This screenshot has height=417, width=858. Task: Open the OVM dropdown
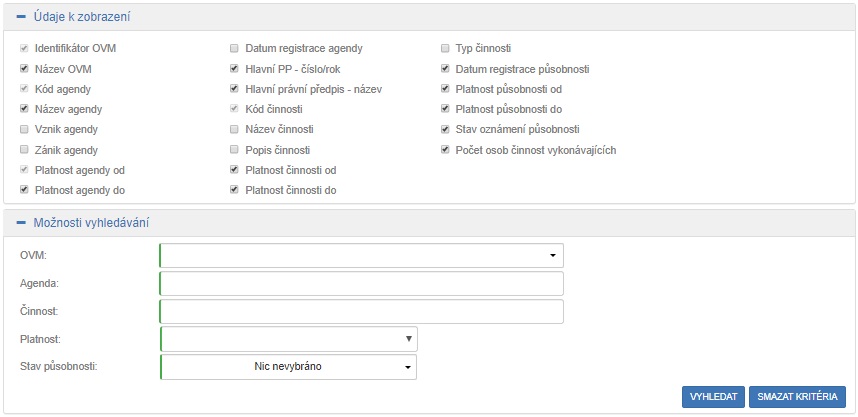tap(361, 256)
